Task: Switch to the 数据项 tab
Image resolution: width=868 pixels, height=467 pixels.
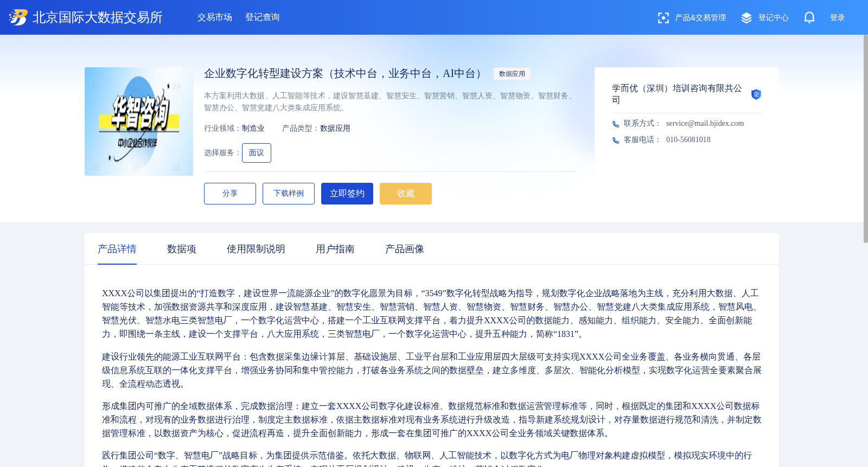Action: point(182,249)
